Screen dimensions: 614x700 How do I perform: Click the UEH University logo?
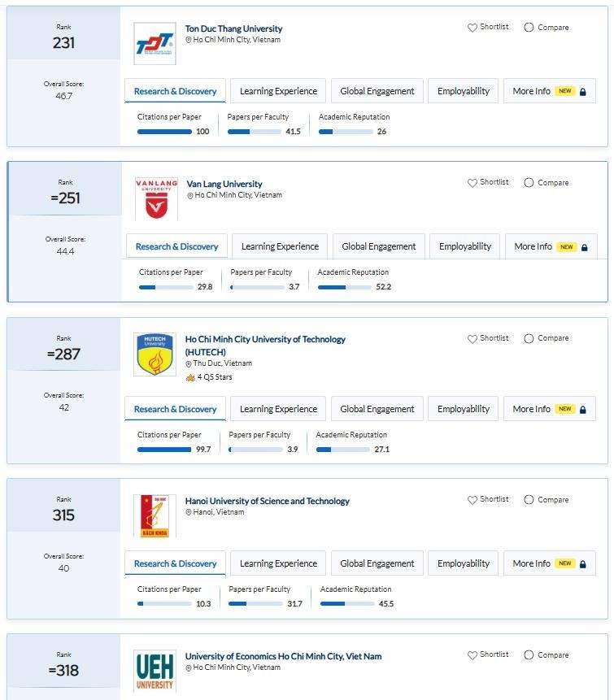tap(155, 672)
